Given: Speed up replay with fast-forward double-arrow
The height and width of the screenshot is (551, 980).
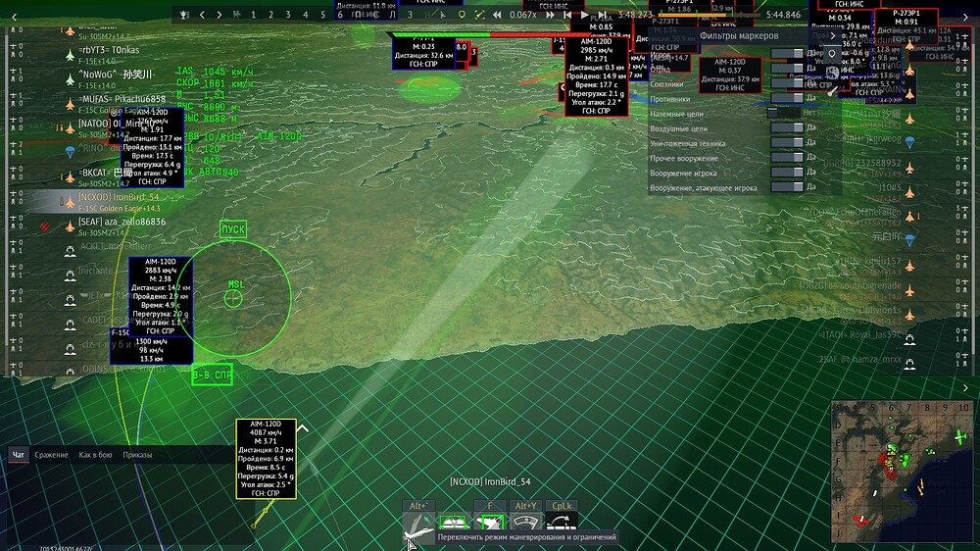Looking at the screenshot, I should (x=550, y=15).
